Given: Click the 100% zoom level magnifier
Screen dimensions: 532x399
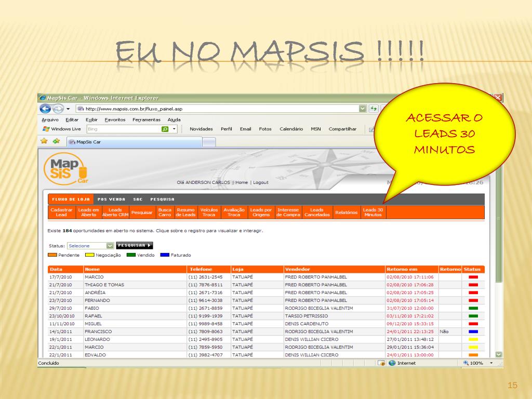Looking at the screenshot, I should [466, 363].
